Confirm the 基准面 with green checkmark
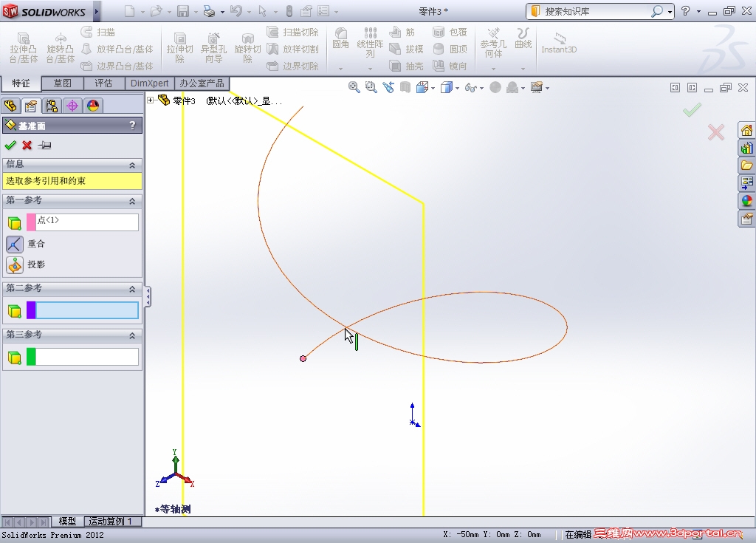 [x=10, y=145]
